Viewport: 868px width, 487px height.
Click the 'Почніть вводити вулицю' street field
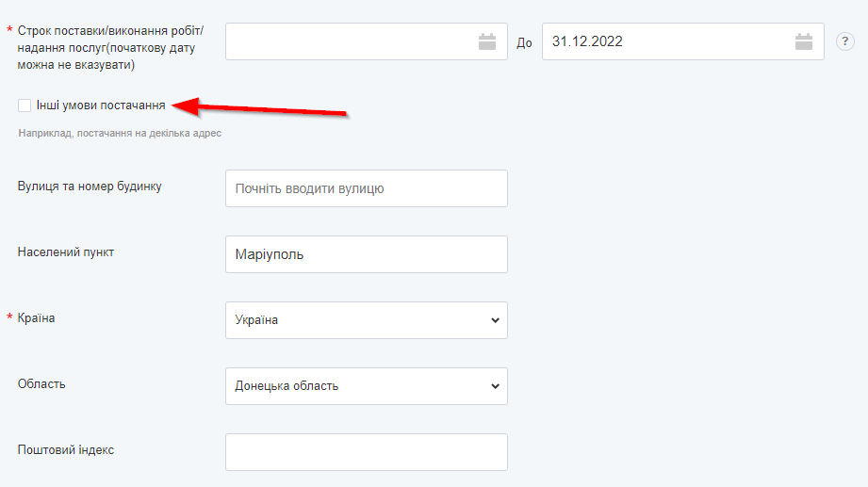366,188
